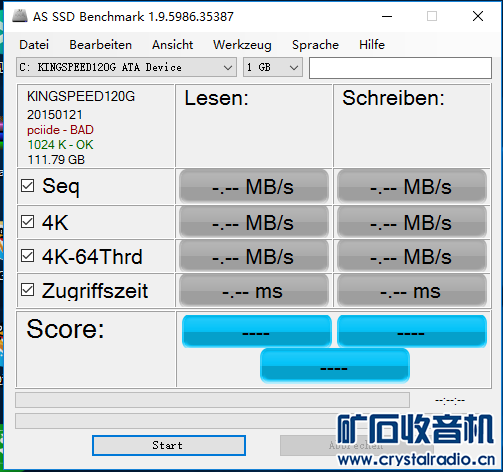Click the Seq Lesen result field
This screenshot has width=503, height=472.
(254, 186)
